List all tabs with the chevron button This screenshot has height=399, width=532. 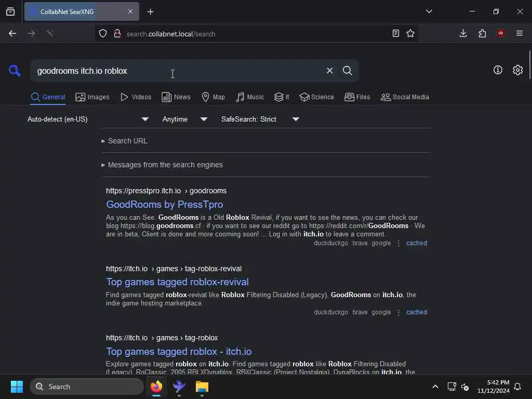tap(429, 11)
